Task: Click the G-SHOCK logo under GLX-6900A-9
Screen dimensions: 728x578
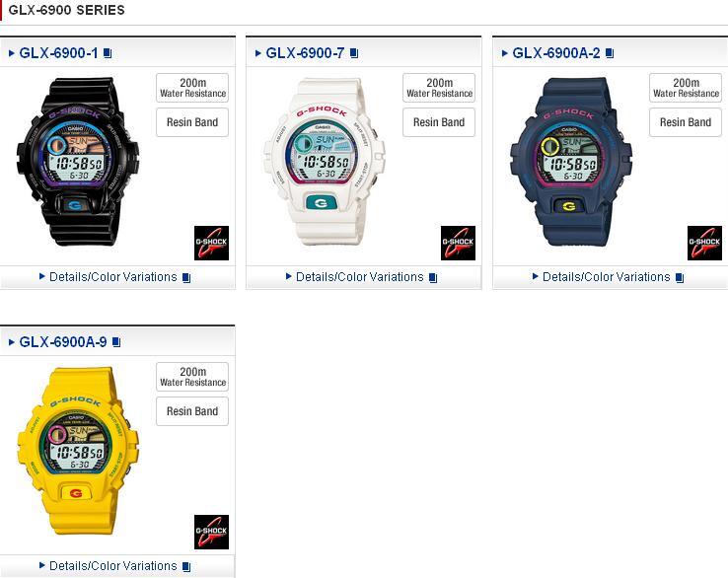Action: point(211,532)
